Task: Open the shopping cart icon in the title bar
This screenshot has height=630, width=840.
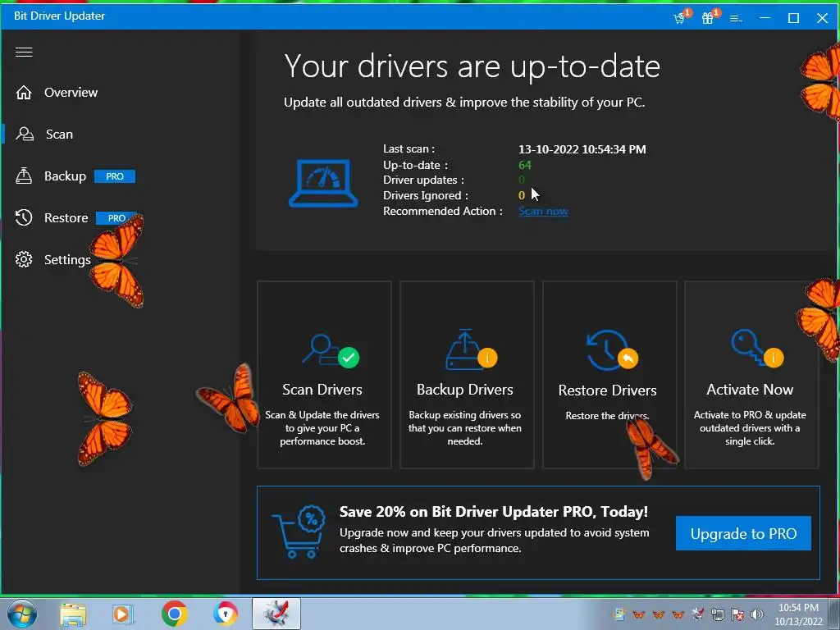Action: coord(681,18)
